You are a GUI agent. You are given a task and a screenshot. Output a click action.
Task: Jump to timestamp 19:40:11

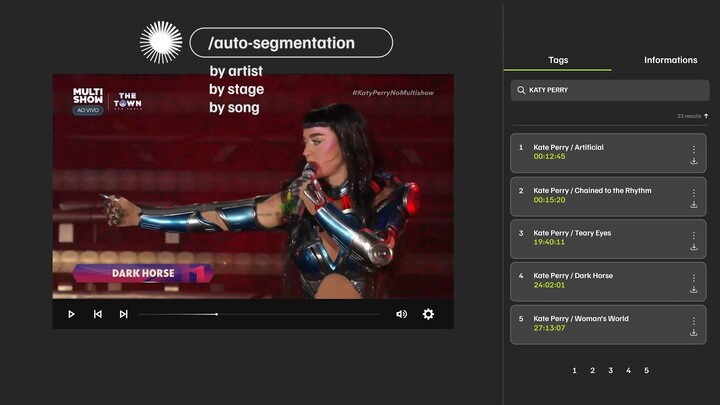(x=549, y=242)
